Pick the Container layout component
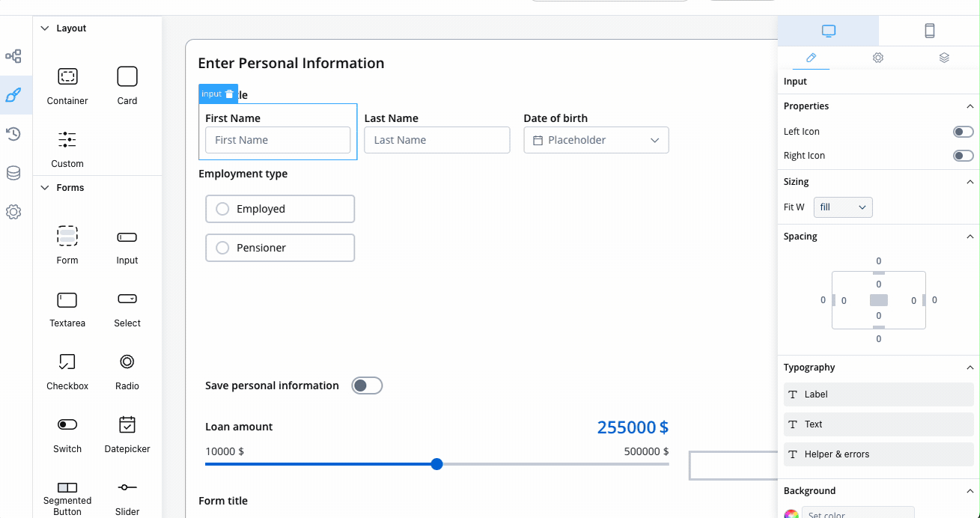The width and height of the screenshot is (980, 518). pyautogui.click(x=67, y=85)
